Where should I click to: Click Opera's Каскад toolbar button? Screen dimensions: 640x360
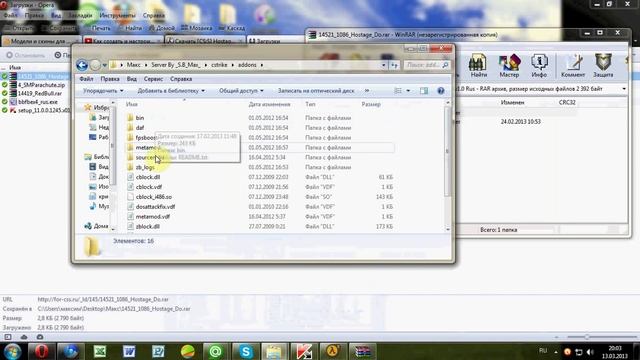click(x=232, y=28)
